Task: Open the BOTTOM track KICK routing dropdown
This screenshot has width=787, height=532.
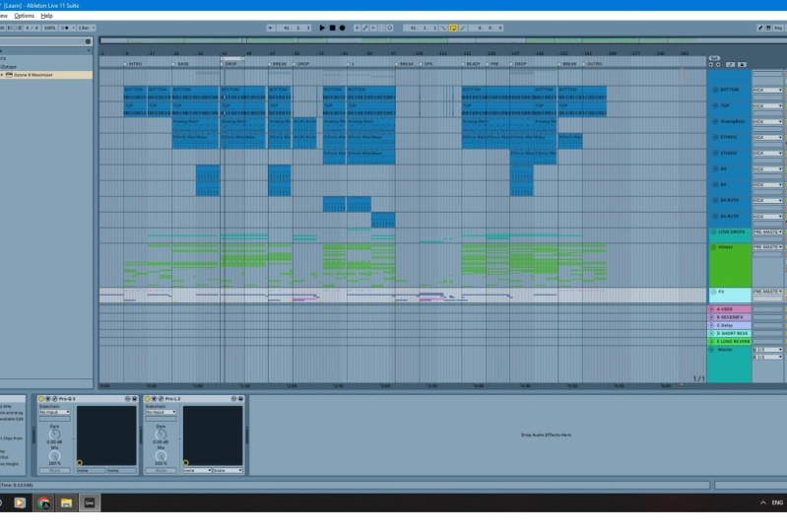Action: 767,90
